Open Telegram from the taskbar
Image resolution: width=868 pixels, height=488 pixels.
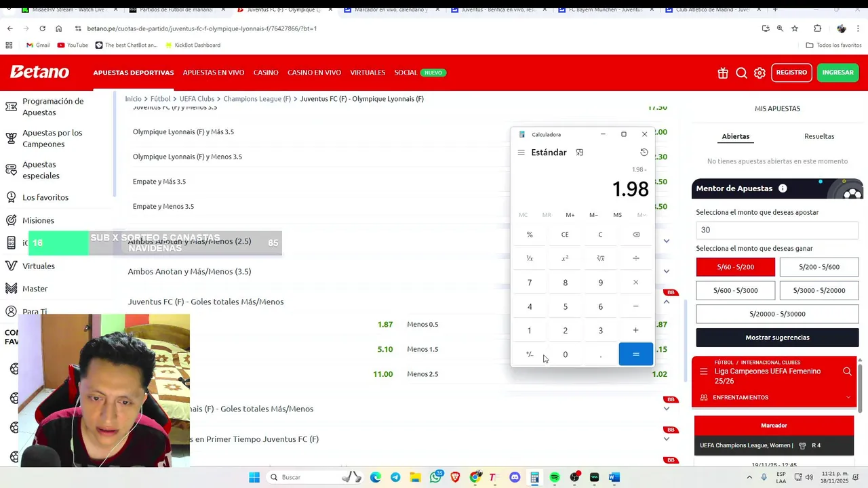pos(395,477)
